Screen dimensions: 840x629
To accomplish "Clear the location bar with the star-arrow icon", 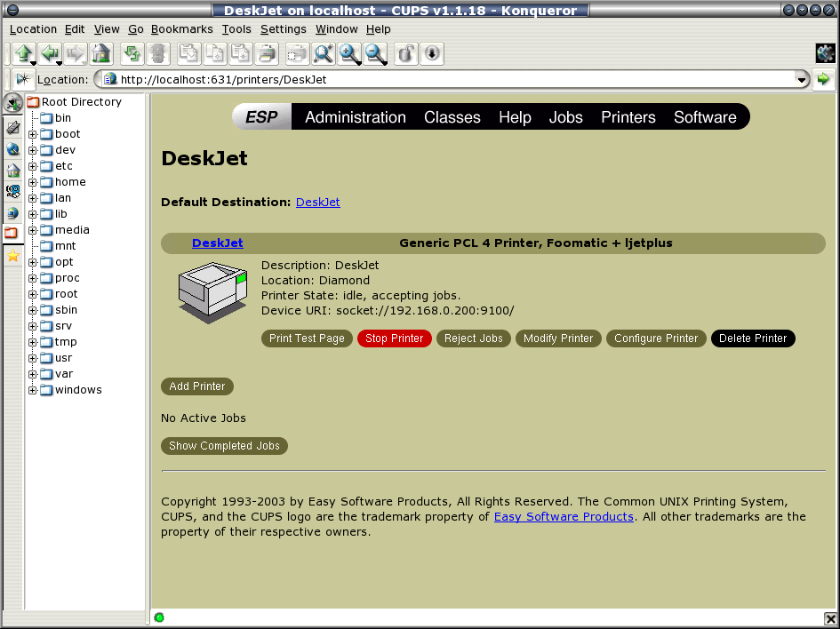I will tap(23, 79).
